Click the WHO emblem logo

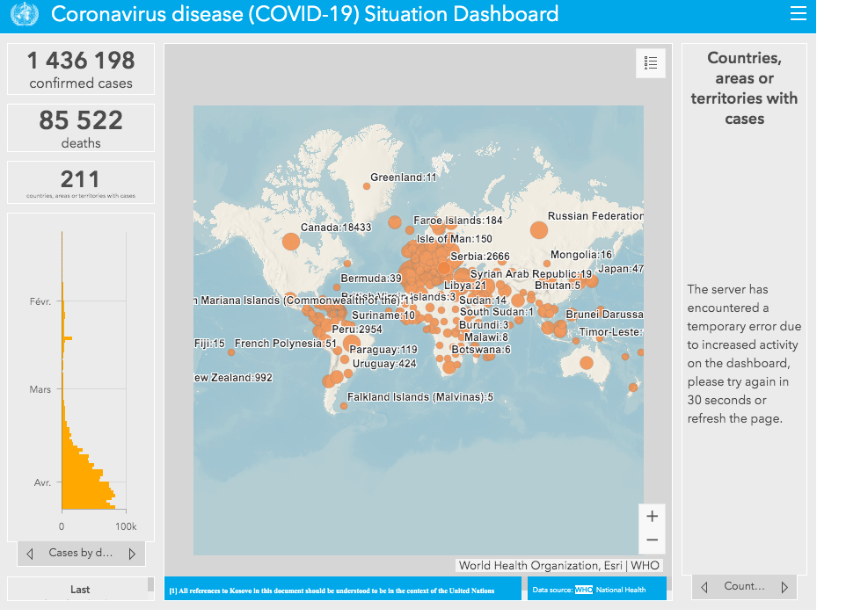(x=24, y=15)
